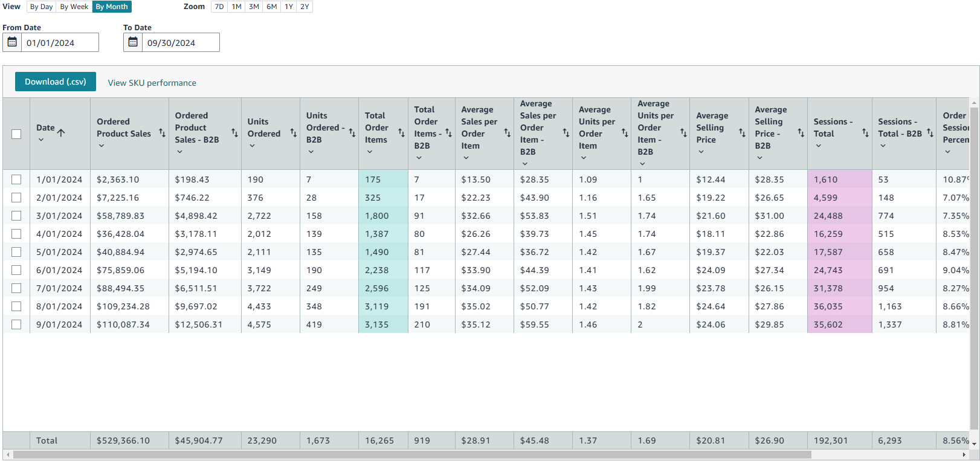
Task: Click the From Date field showing 01/01/2024
Action: 60,42
